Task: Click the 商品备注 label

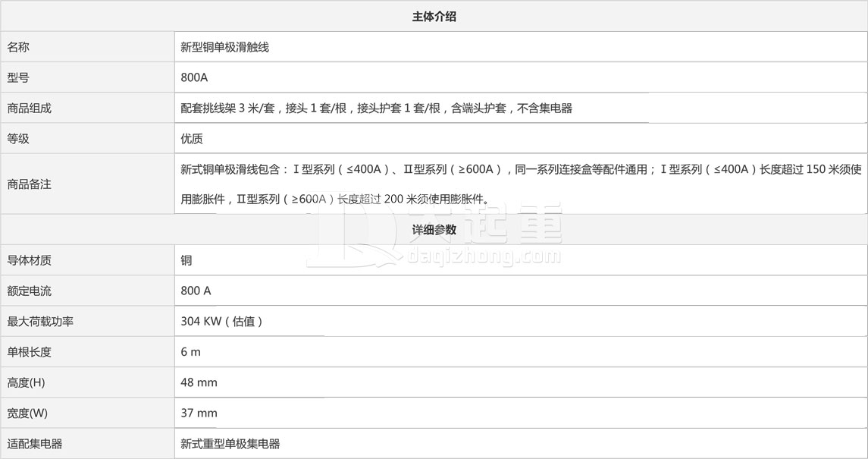Action: pyautogui.click(x=30, y=184)
